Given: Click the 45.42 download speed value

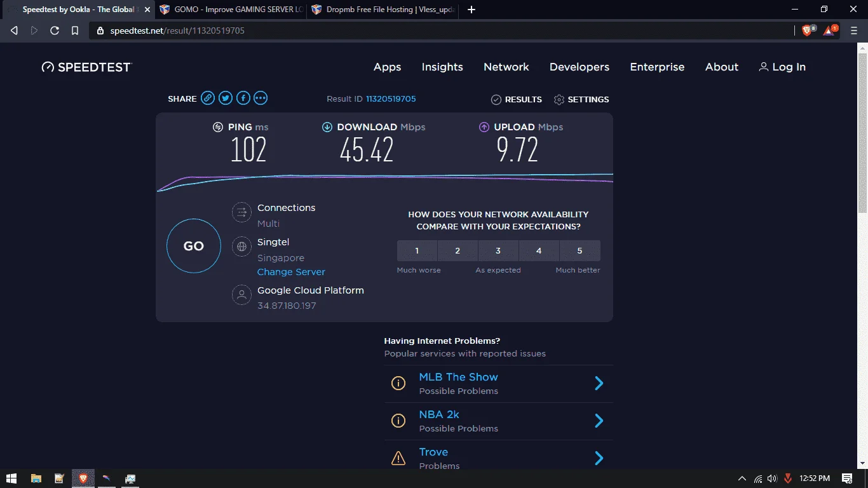Looking at the screenshot, I should (x=367, y=150).
